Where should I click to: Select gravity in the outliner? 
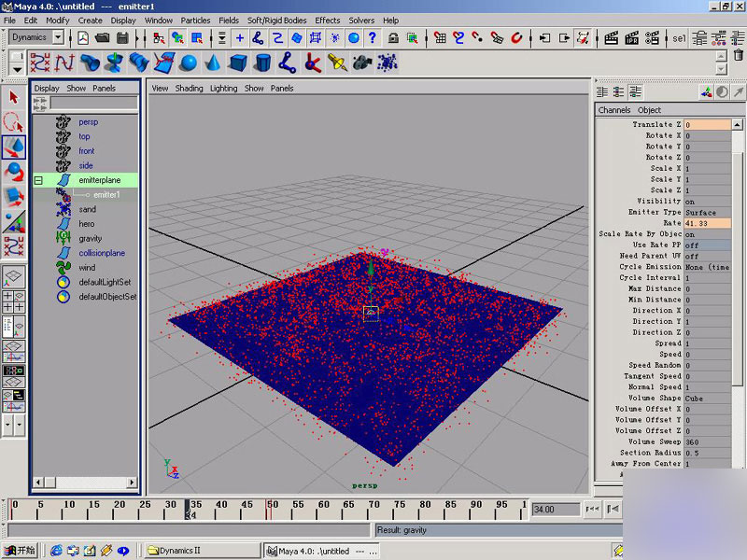(x=90, y=238)
